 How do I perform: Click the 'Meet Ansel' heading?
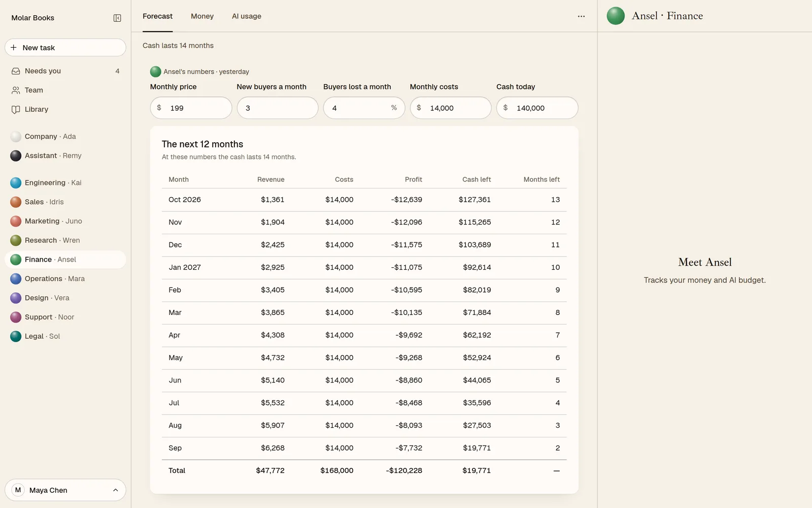705,262
